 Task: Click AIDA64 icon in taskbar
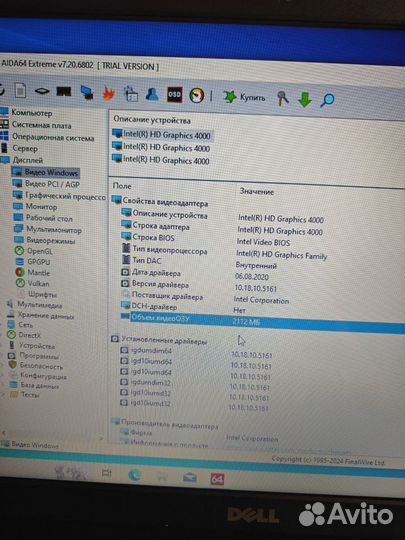tap(217, 479)
